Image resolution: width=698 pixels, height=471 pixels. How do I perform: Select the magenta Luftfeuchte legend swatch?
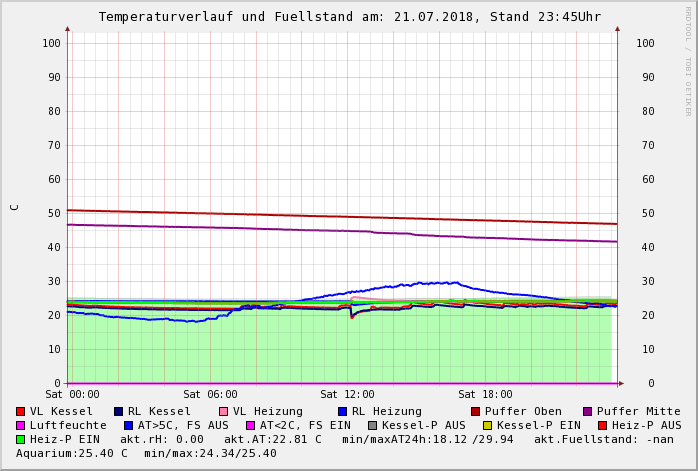coord(21,425)
